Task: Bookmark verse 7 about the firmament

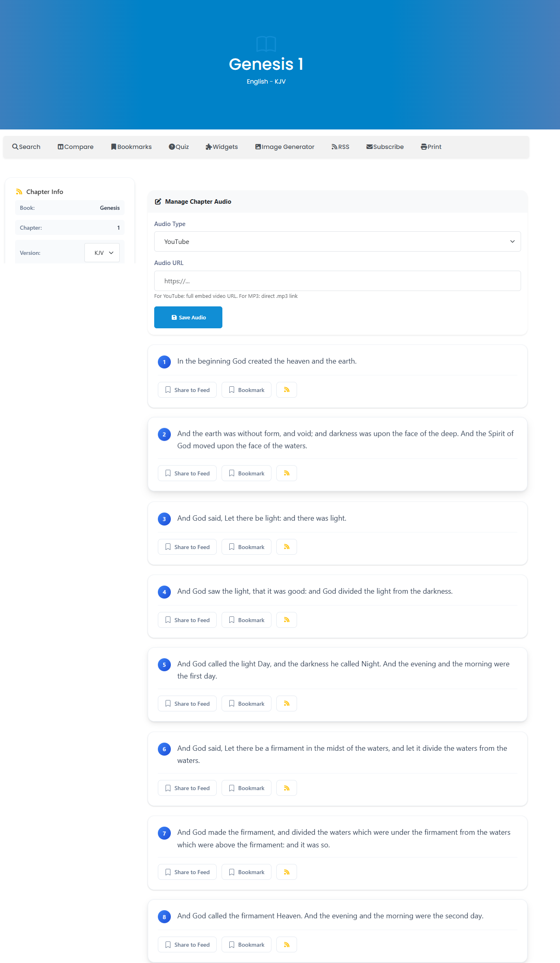Action: tap(246, 872)
